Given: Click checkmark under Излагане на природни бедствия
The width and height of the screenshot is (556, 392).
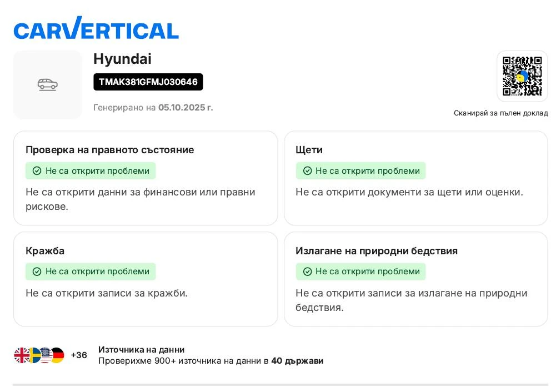Looking at the screenshot, I should 307,272.
